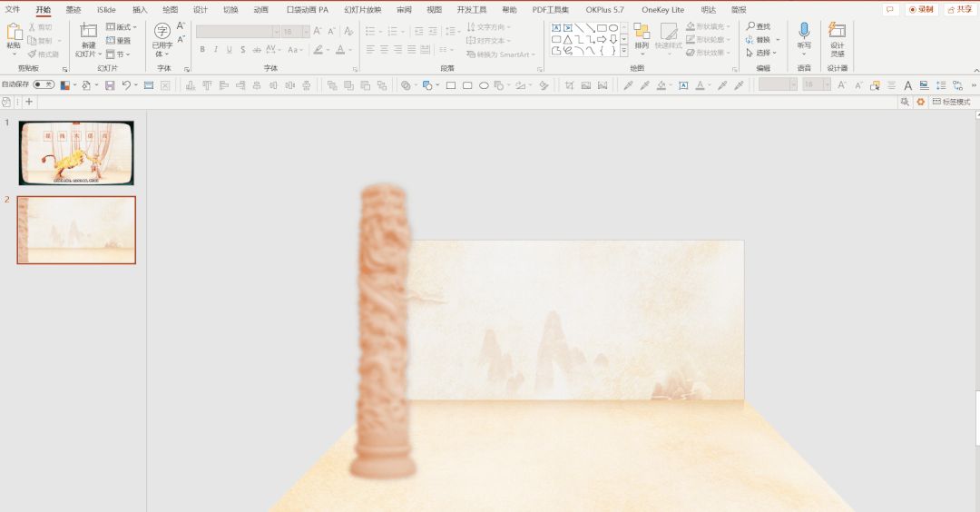The width and height of the screenshot is (980, 512).
Task: Click the Record (录制) button
Action: coord(921,9)
